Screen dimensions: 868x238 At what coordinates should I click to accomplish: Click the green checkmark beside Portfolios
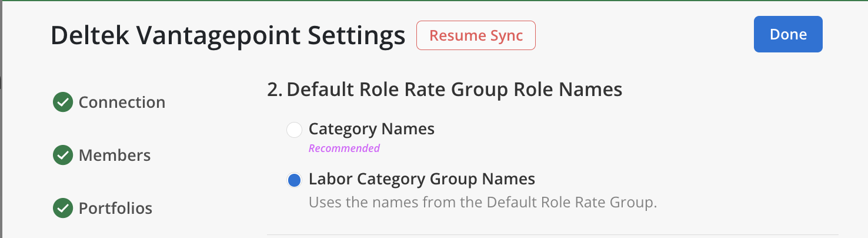coord(62,209)
